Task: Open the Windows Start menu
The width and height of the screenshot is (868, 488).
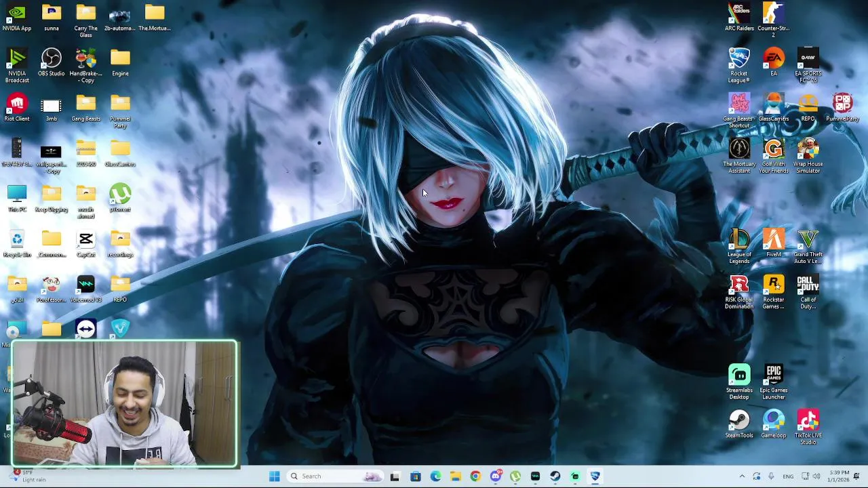Action: pos(275,476)
